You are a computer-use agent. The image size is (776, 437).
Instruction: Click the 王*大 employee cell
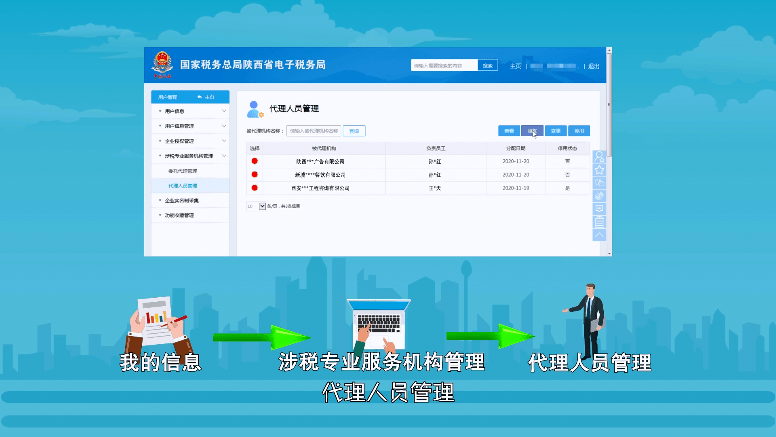[435, 188]
